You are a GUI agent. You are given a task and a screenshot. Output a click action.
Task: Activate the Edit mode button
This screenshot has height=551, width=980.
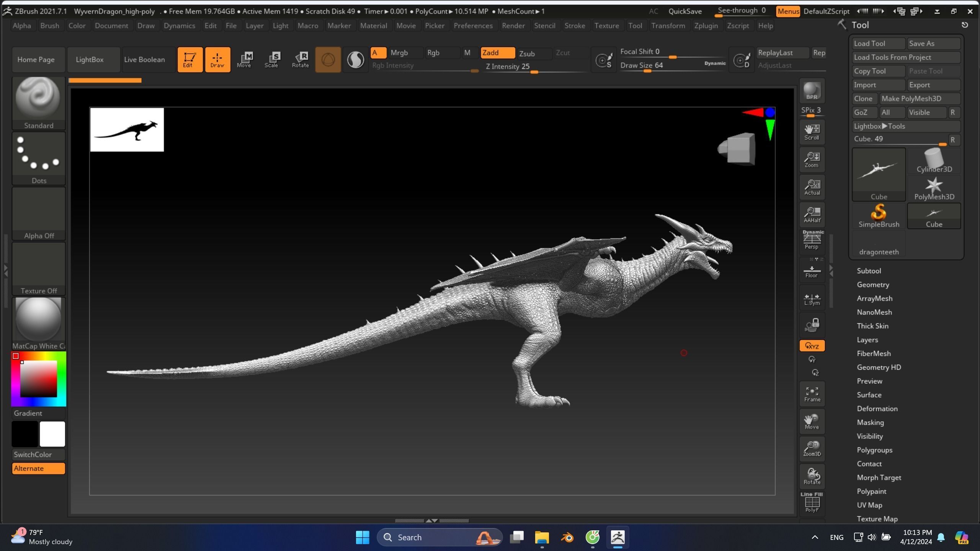[190, 60]
